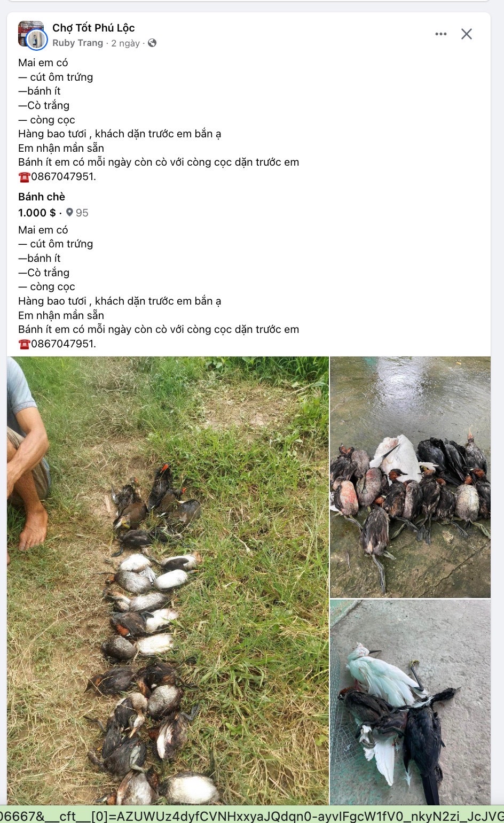This screenshot has width=504, height=823.
Task: Open author Ruby Trang's profile link
Action: [77, 43]
